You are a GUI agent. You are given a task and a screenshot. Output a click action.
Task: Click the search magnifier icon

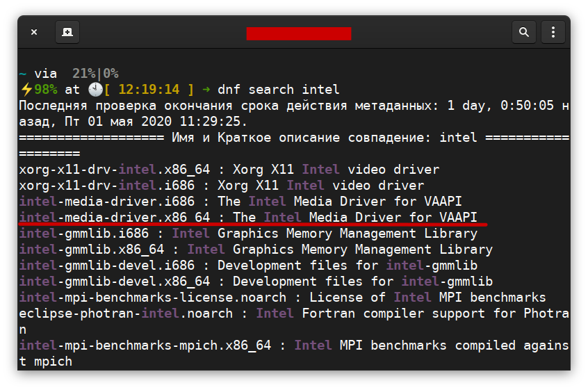pyautogui.click(x=524, y=32)
